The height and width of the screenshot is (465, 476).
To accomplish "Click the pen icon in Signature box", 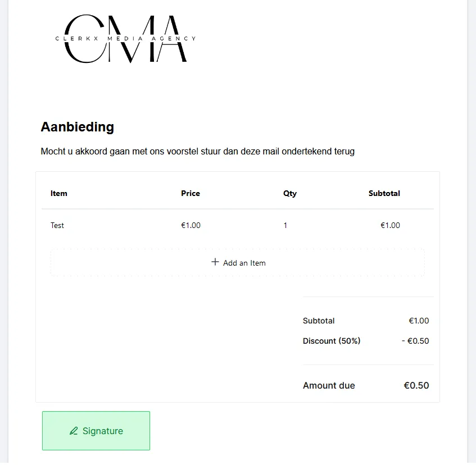I will [74, 431].
